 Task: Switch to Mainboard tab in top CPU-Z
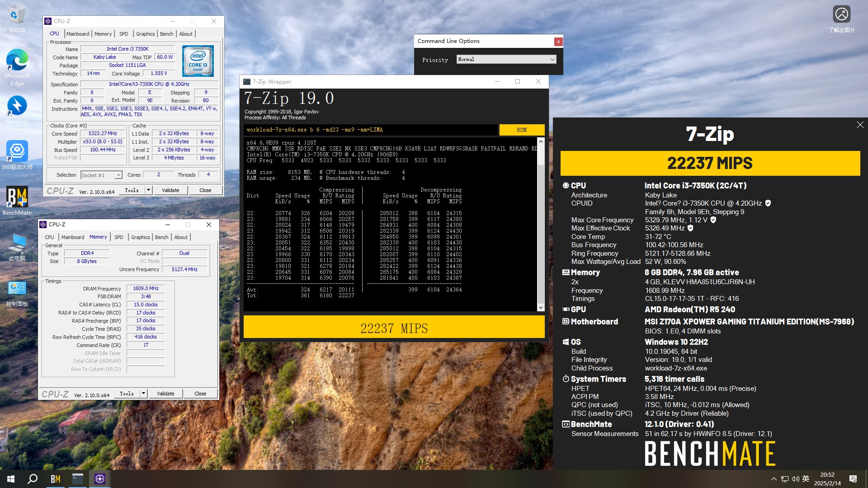click(x=78, y=34)
